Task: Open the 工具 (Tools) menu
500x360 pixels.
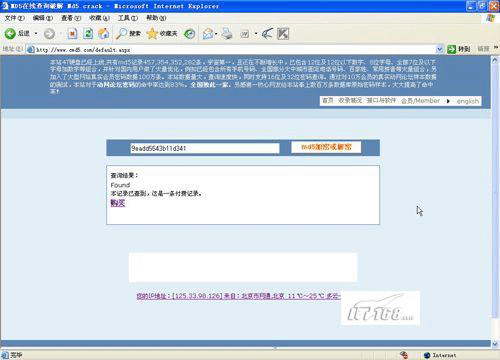Action: click(x=128, y=18)
